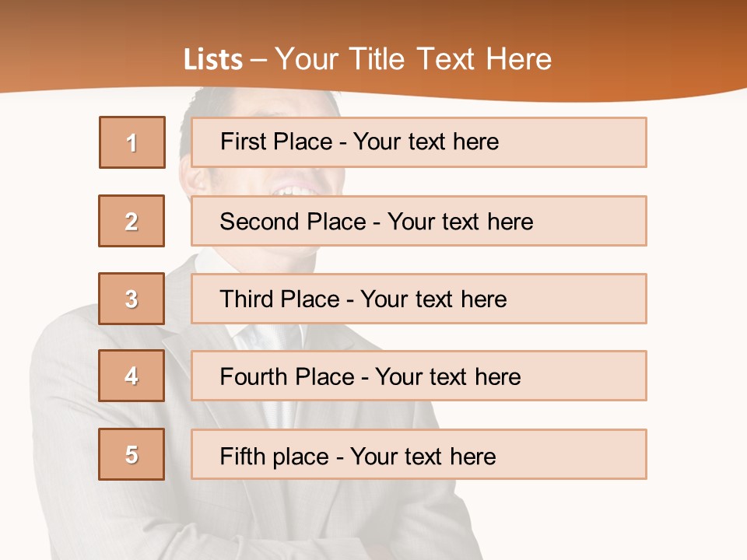This screenshot has width=747, height=560.
Task: Click the Fourth Place text box
Action: [x=419, y=376]
